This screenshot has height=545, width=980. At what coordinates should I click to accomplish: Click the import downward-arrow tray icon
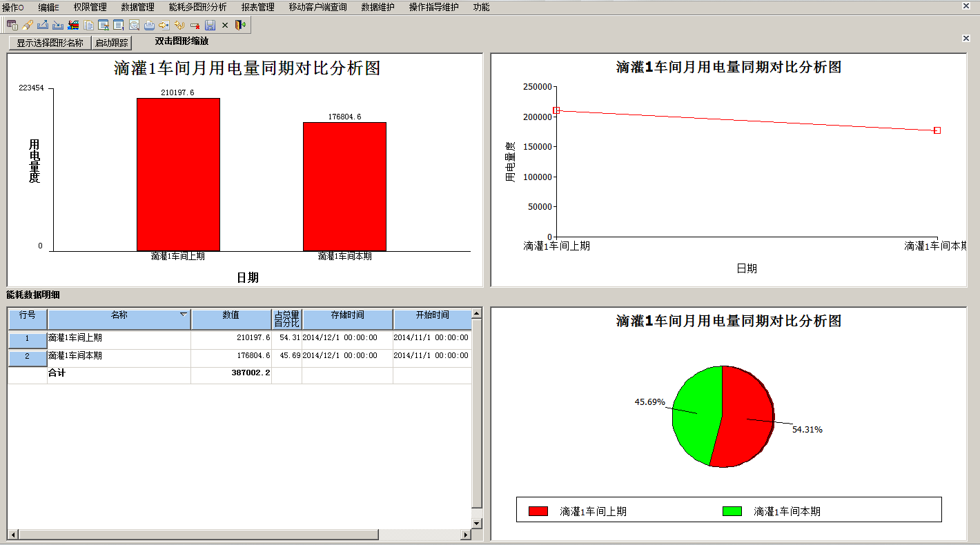click(x=58, y=26)
